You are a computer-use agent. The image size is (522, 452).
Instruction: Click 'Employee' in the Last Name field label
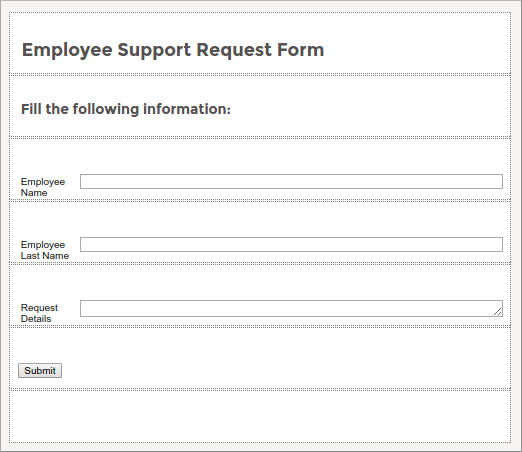click(43, 245)
